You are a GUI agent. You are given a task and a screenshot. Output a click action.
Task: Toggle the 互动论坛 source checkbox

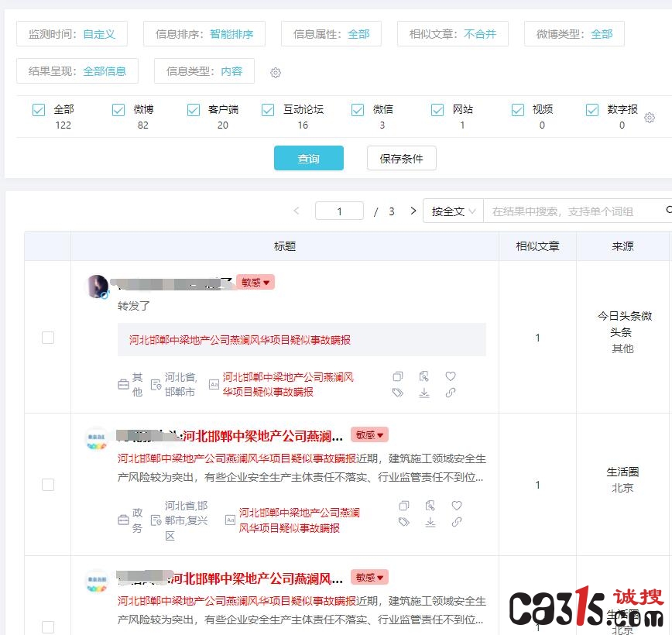(x=268, y=110)
